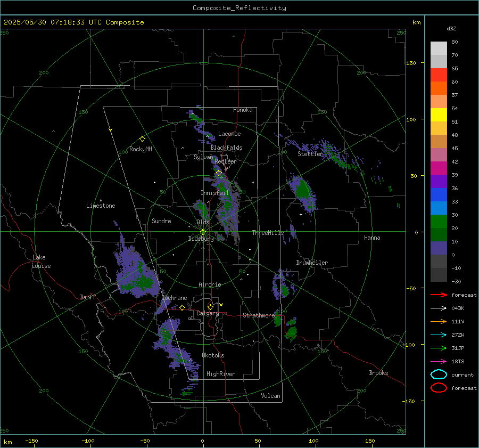This screenshot has width=479, height=448.
Task: Click the Innisfail town label
Action: point(214,193)
